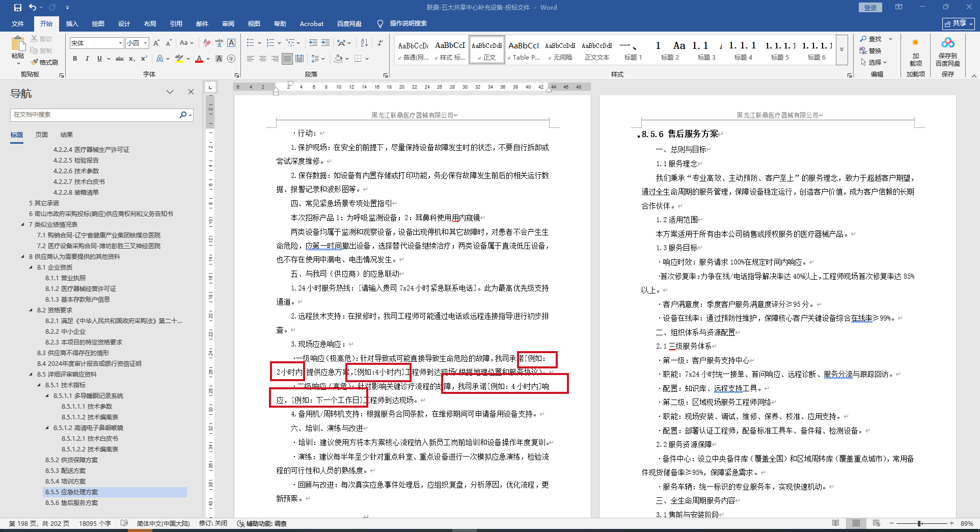Click the search magnifier in navigation pane
The width and height of the screenshot is (980, 532).
(x=183, y=115)
